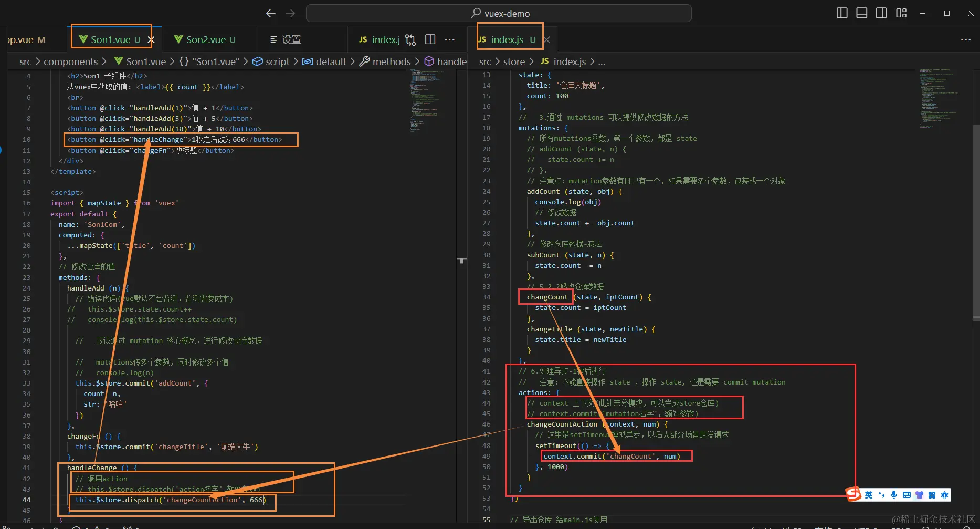Split the left editor with split icon
Image resolution: width=980 pixels, height=529 pixels.
430,39
